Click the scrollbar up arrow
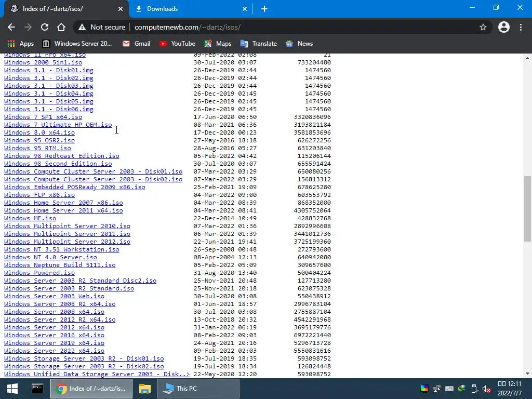Screen dimensions: 532x399 tap(527, 58)
